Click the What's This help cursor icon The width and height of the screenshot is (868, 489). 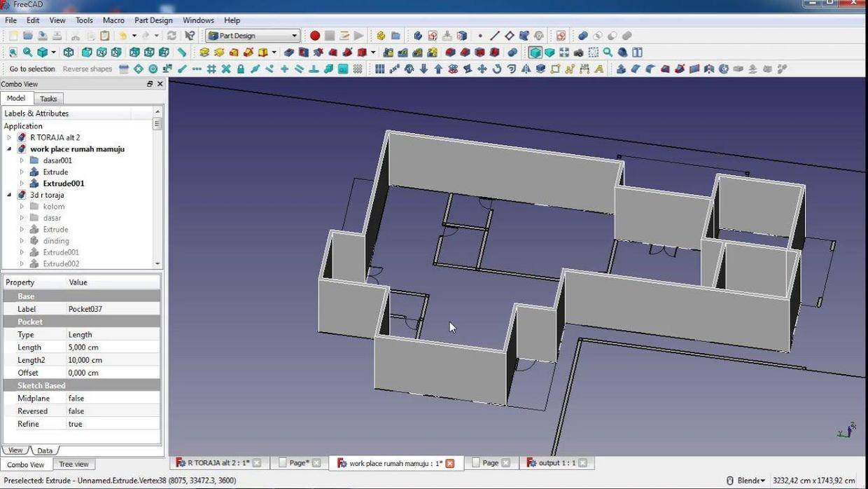pyautogui.click(x=190, y=36)
